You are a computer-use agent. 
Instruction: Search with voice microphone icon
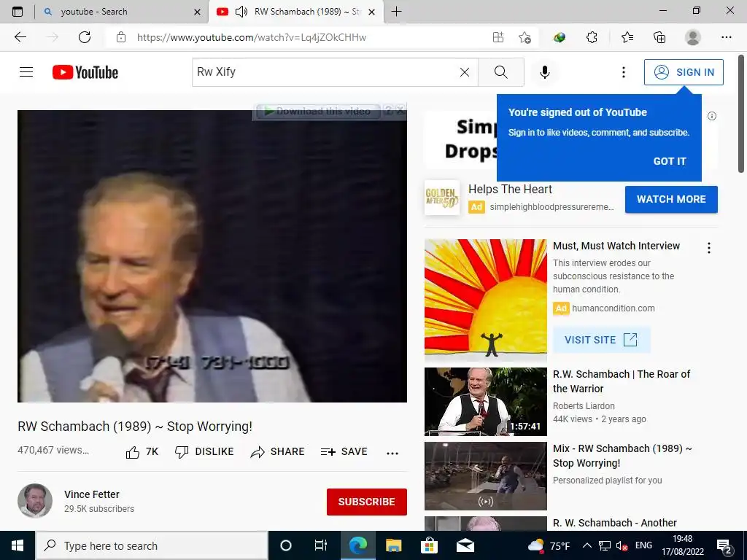click(544, 72)
